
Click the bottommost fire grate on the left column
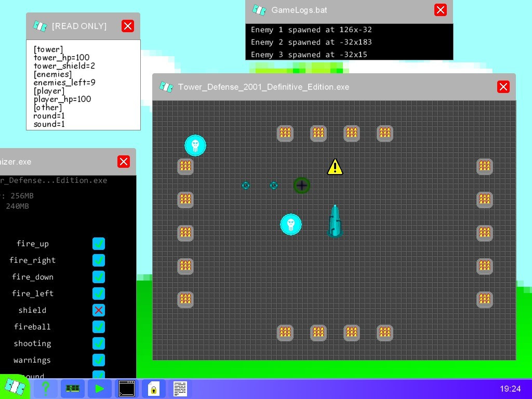tap(185, 299)
